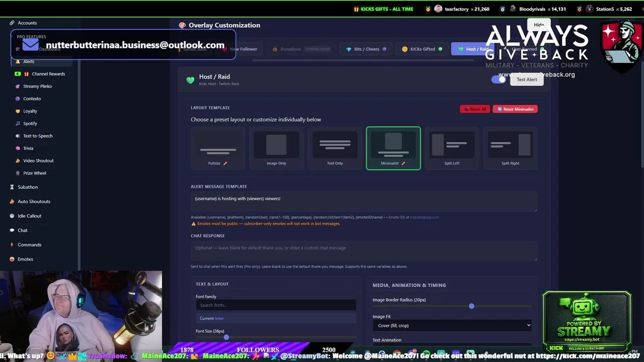644x362 pixels.
Task: Open Channel Rewards gift icon
Action: pyautogui.click(x=27, y=74)
